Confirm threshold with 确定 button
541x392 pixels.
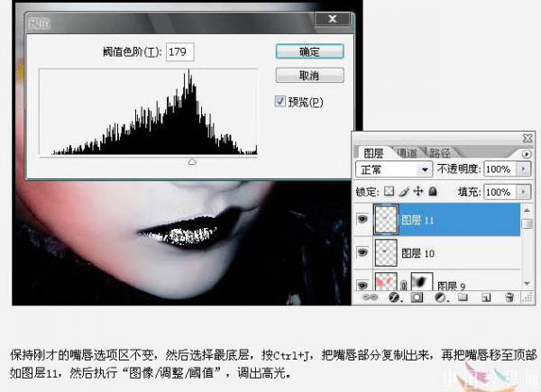[x=297, y=51]
